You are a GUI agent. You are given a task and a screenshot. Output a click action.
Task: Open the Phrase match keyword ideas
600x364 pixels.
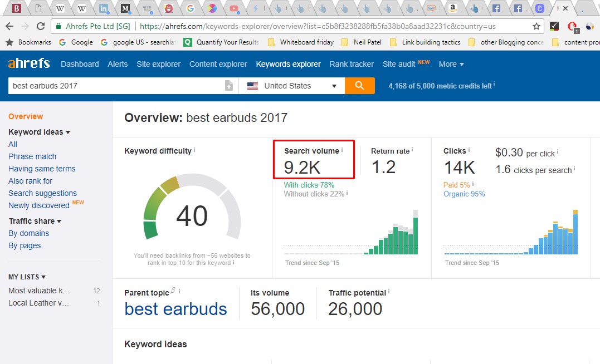32,156
